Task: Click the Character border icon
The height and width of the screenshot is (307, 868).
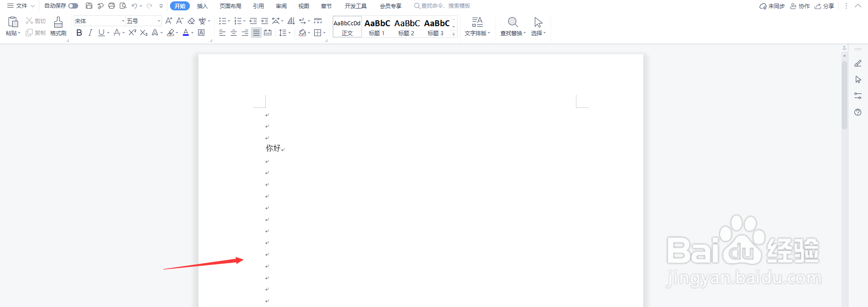Action: [202, 33]
